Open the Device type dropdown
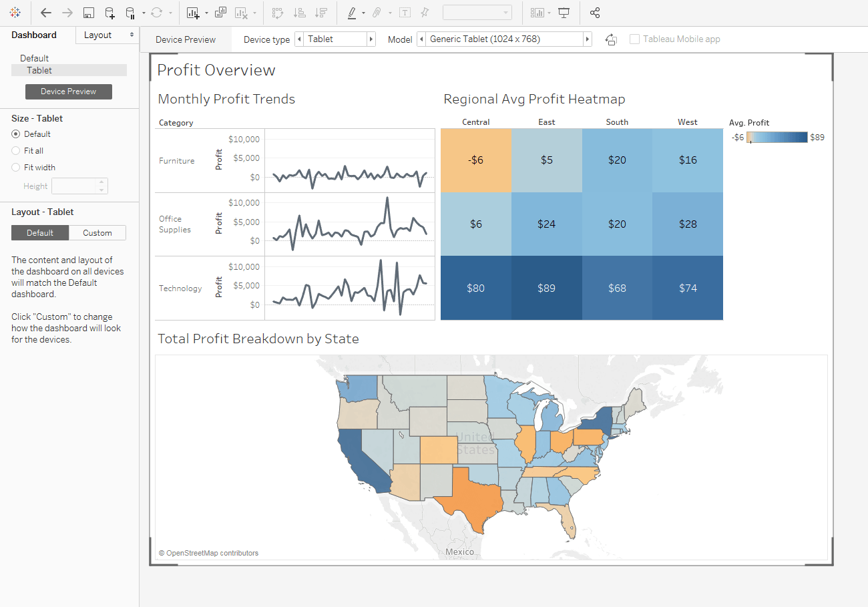 tap(335, 39)
